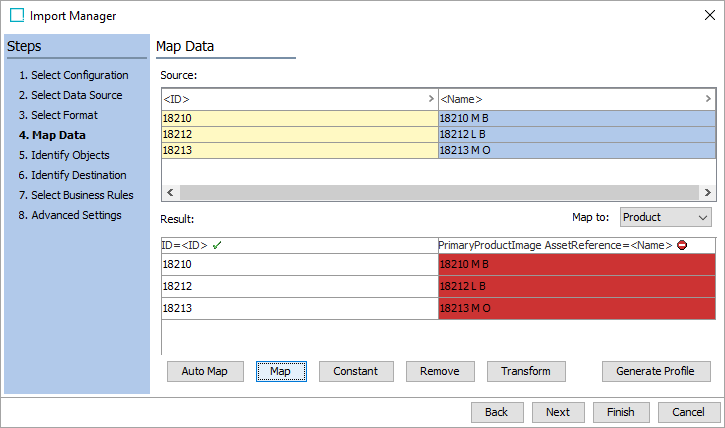Select the <ID> source column header
The height and width of the screenshot is (428, 725).
pyautogui.click(x=300, y=99)
